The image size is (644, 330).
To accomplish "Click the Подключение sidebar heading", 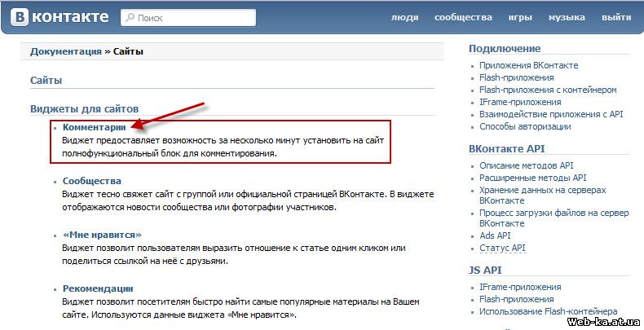I will tap(505, 48).
